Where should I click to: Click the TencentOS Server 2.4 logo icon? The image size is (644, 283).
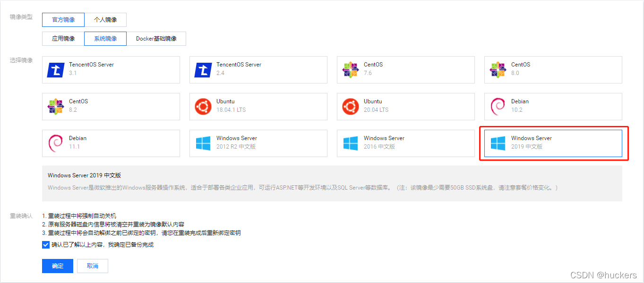coord(203,70)
